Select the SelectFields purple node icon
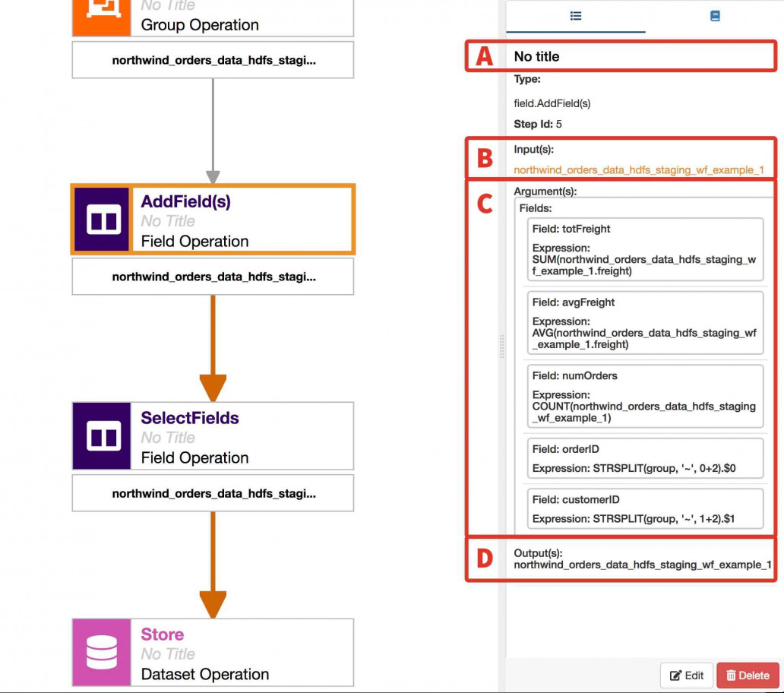 pos(102,435)
